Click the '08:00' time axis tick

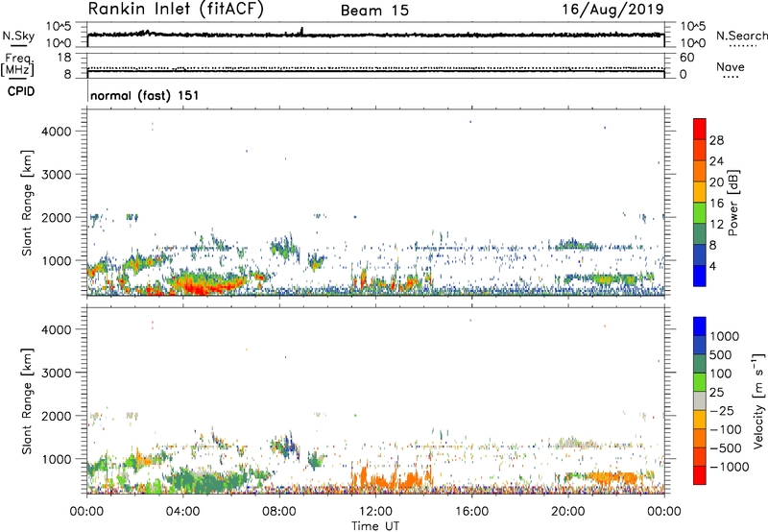[279, 512]
